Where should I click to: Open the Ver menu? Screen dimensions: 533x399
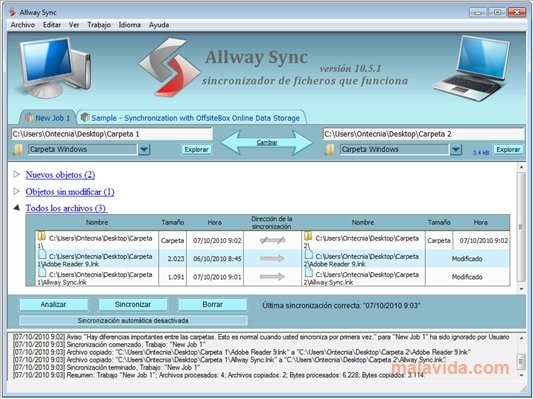click(x=74, y=25)
